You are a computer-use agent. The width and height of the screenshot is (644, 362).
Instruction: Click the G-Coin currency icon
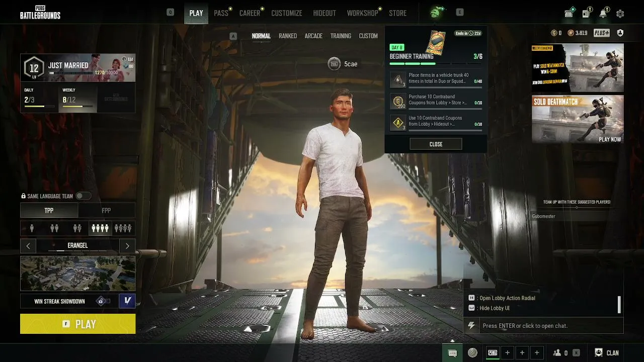tap(554, 33)
